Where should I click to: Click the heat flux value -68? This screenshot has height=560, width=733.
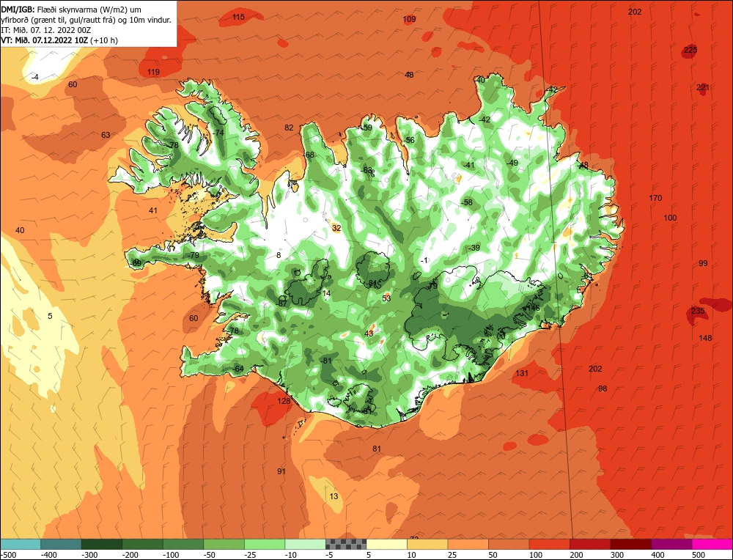(309, 155)
